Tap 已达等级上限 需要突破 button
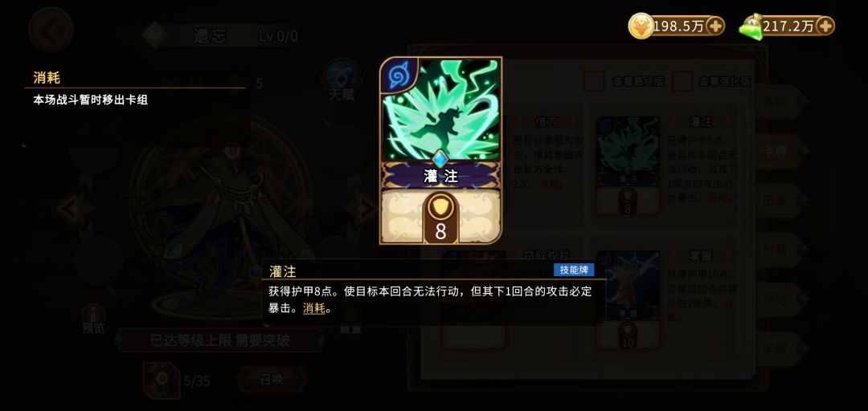 point(219,340)
